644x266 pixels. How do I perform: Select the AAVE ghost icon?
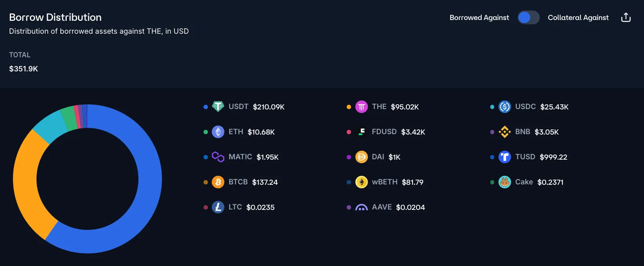point(361,207)
